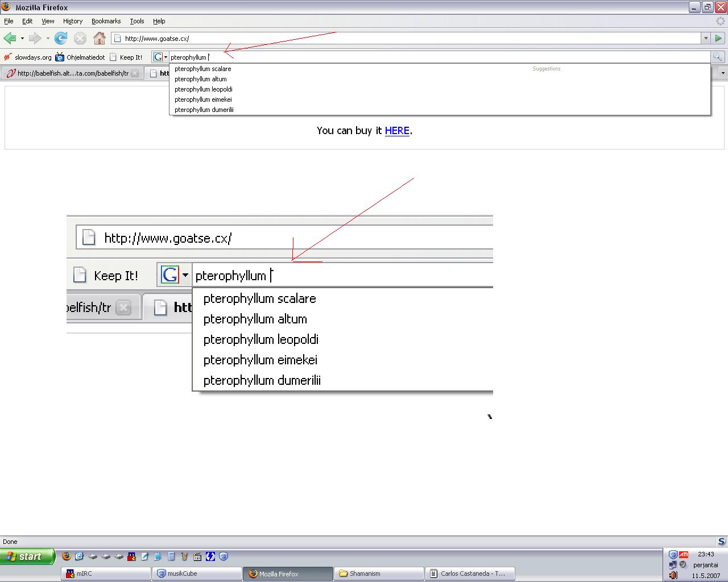Open the Tools menu
728x582 pixels.
pos(137,21)
